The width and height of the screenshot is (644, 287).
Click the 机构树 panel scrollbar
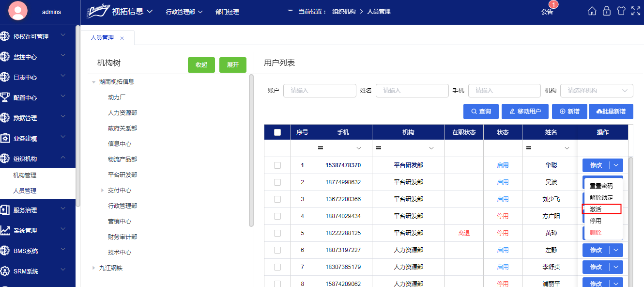[x=251, y=150]
